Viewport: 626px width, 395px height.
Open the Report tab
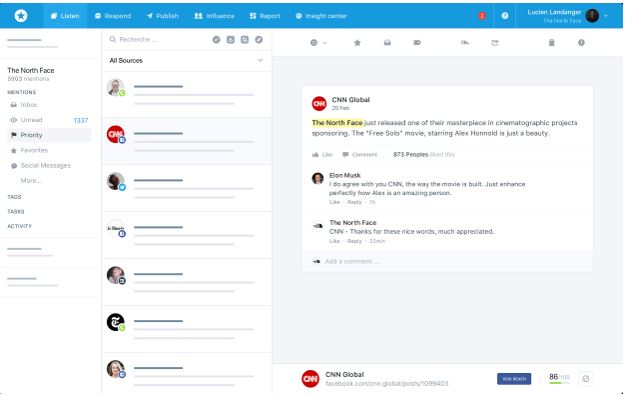pyautogui.click(x=265, y=16)
